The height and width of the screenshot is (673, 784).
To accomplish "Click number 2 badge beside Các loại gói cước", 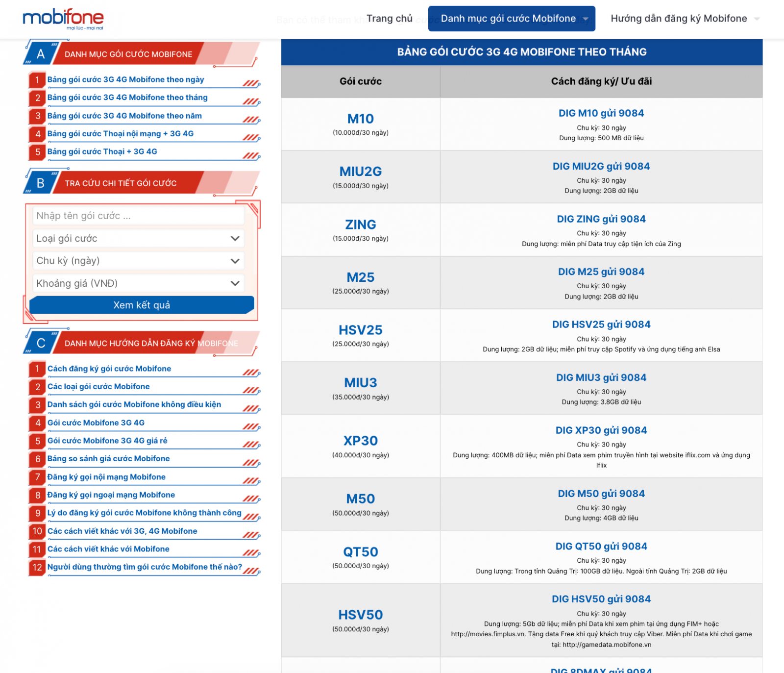I will click(37, 387).
